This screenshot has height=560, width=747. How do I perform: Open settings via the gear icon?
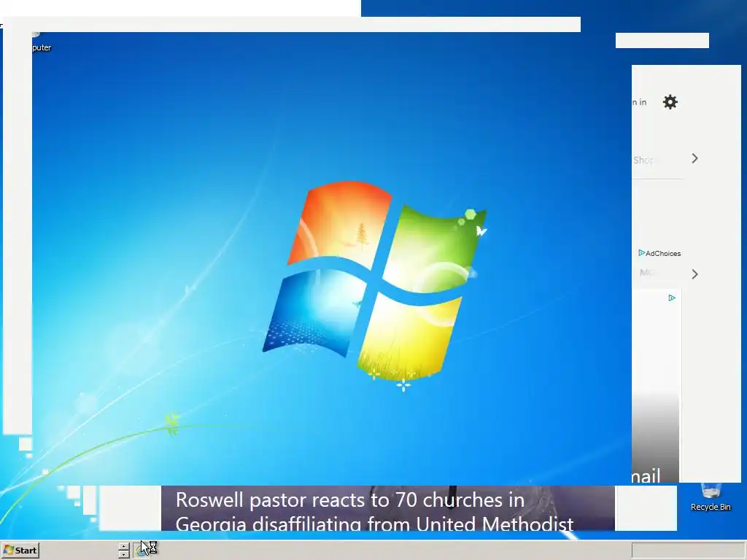(670, 102)
